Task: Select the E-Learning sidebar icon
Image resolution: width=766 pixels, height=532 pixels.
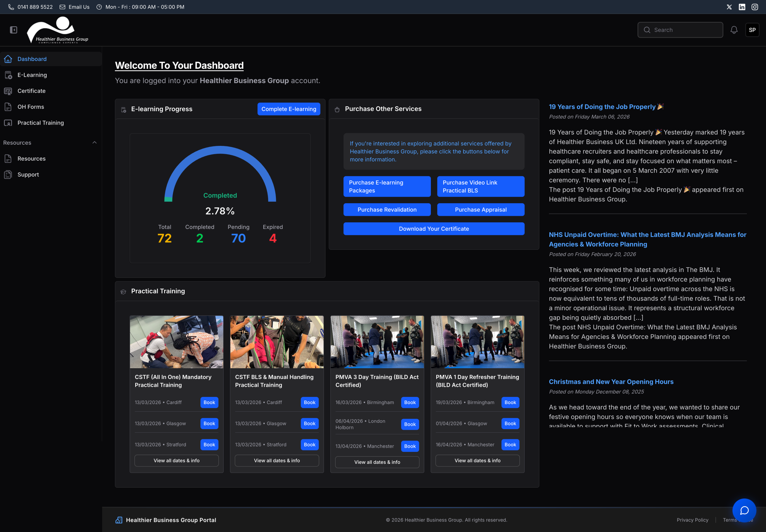Action: pos(8,75)
